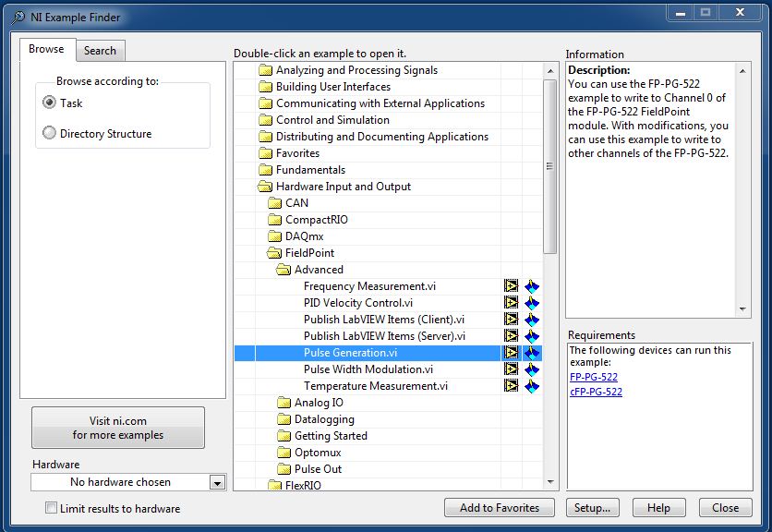Screen dimensions: 772x532
Task: Minimize the NI Example Finder window
Action: (681, 13)
